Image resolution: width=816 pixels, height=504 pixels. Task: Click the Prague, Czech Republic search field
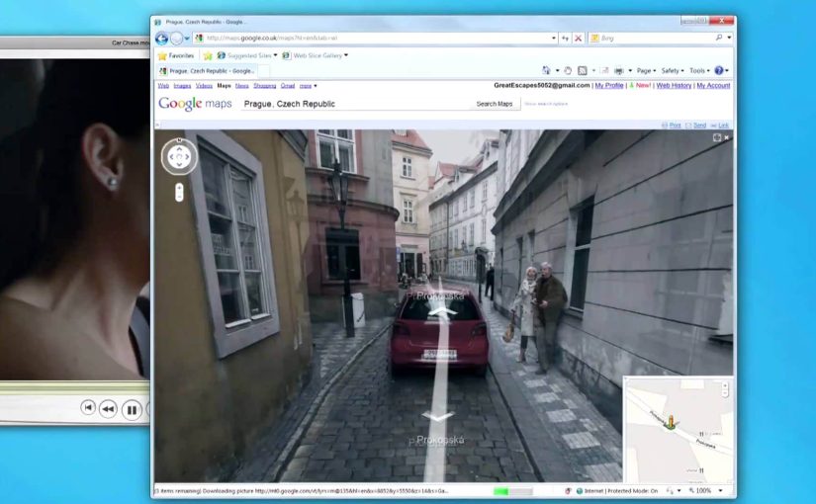tap(355, 104)
